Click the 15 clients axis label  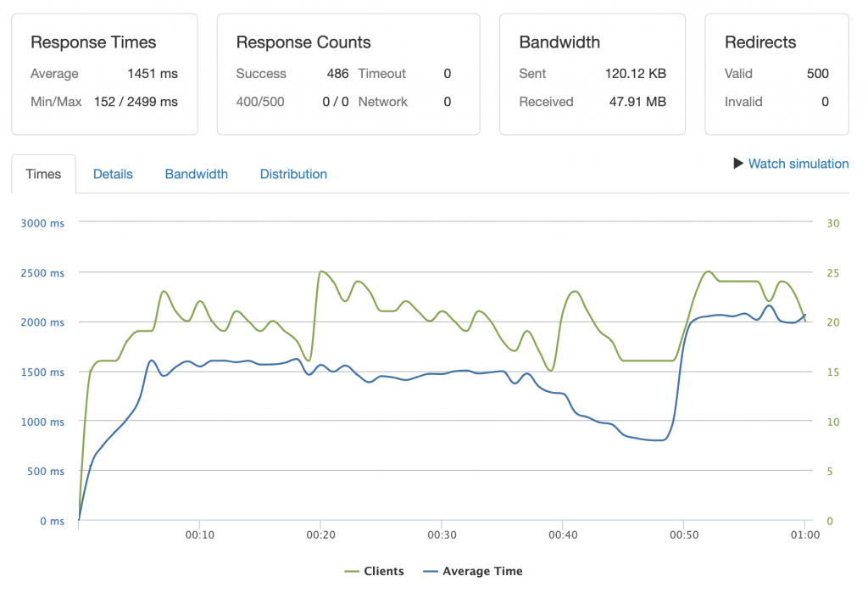[833, 372]
